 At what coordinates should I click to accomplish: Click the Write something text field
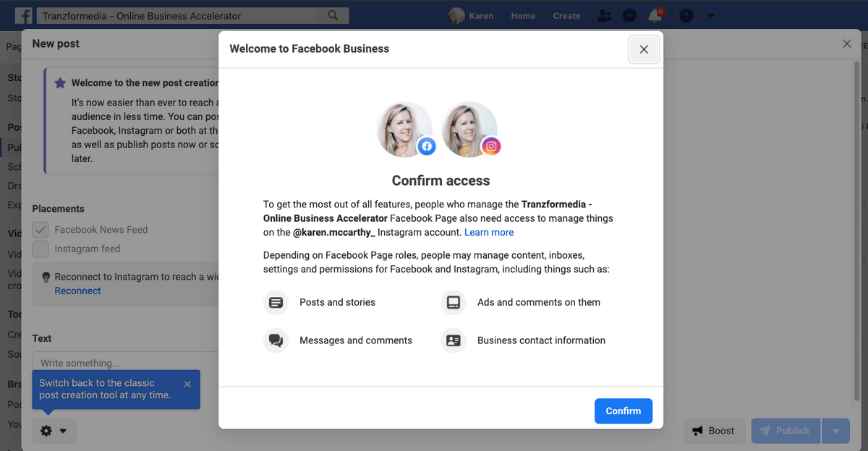click(125, 363)
